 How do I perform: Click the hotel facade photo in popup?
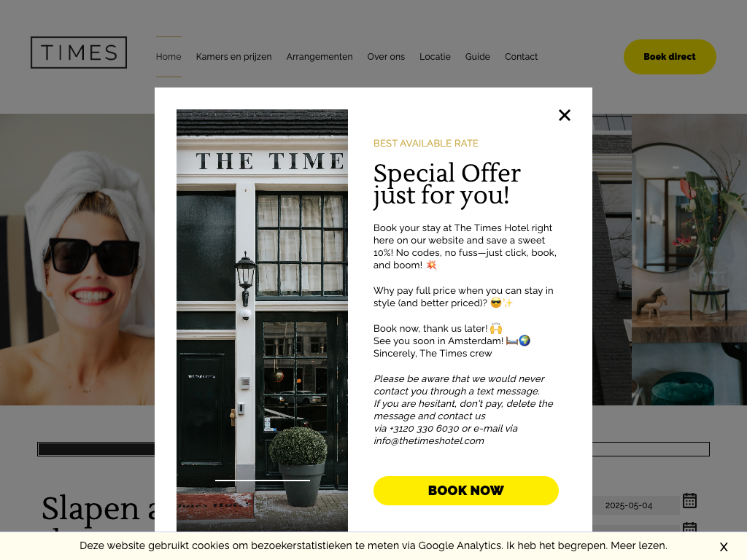(x=262, y=320)
